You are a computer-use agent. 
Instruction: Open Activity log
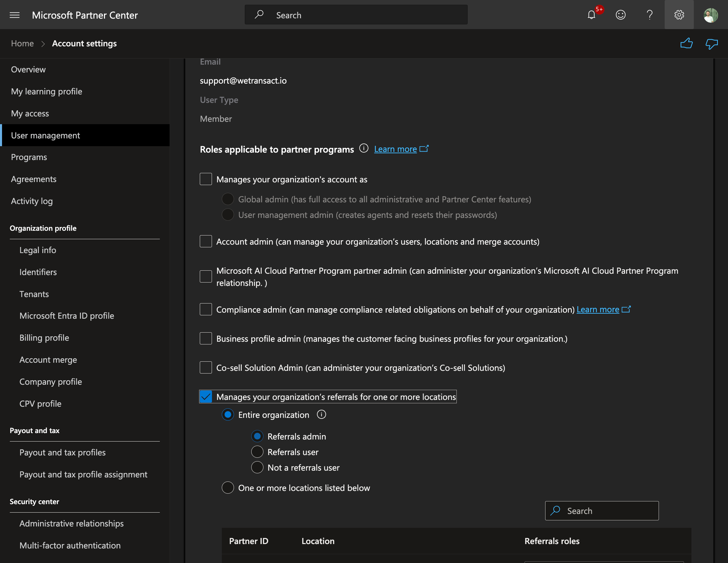pos(85,201)
